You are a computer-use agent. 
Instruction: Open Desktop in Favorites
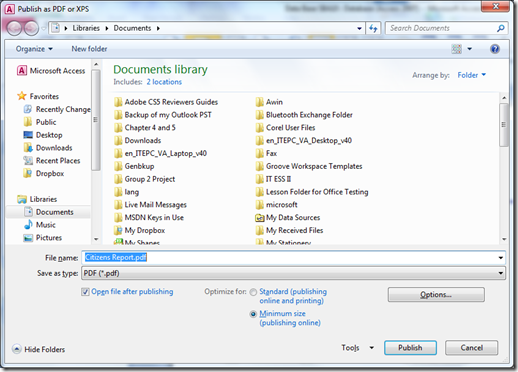click(x=43, y=135)
